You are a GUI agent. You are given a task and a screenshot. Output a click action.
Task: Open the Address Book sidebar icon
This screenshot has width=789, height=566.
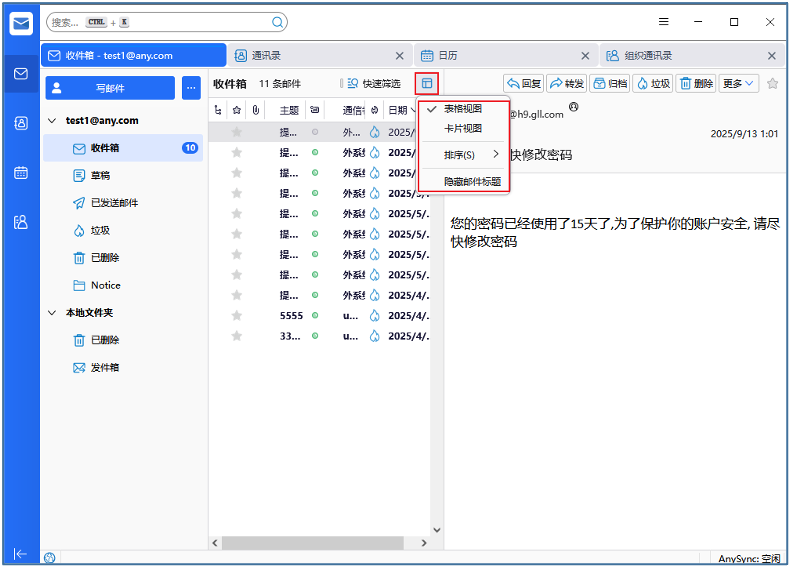20,123
